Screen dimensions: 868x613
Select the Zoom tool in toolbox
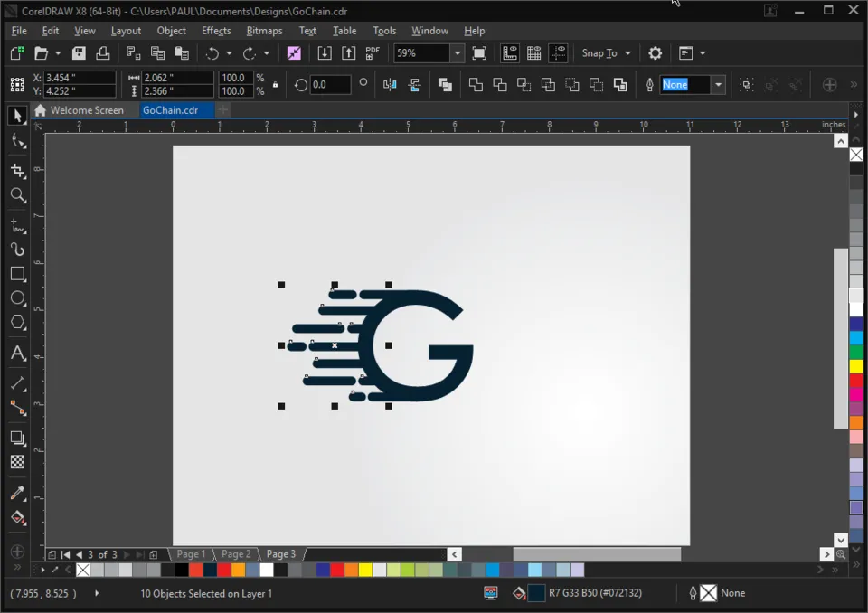(x=18, y=195)
